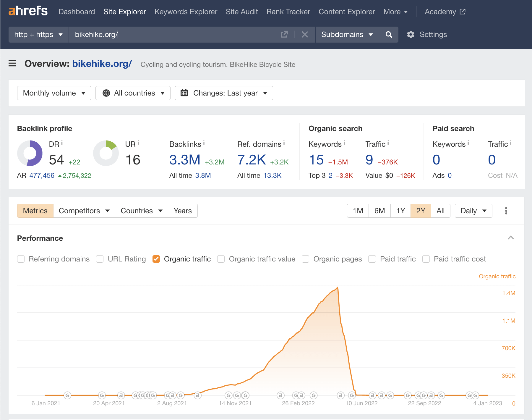Click the calendar icon in Changes filter
Image resolution: width=532 pixels, height=420 pixels.
click(x=185, y=93)
